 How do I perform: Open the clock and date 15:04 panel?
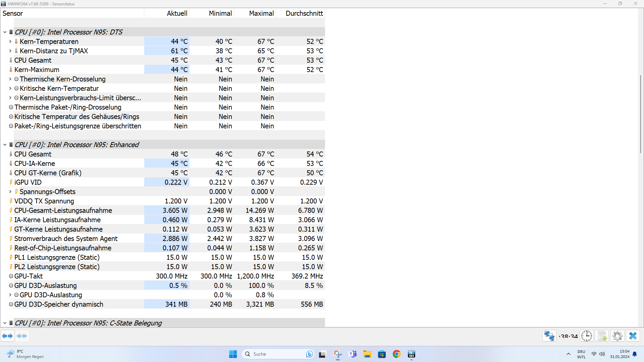point(620,354)
